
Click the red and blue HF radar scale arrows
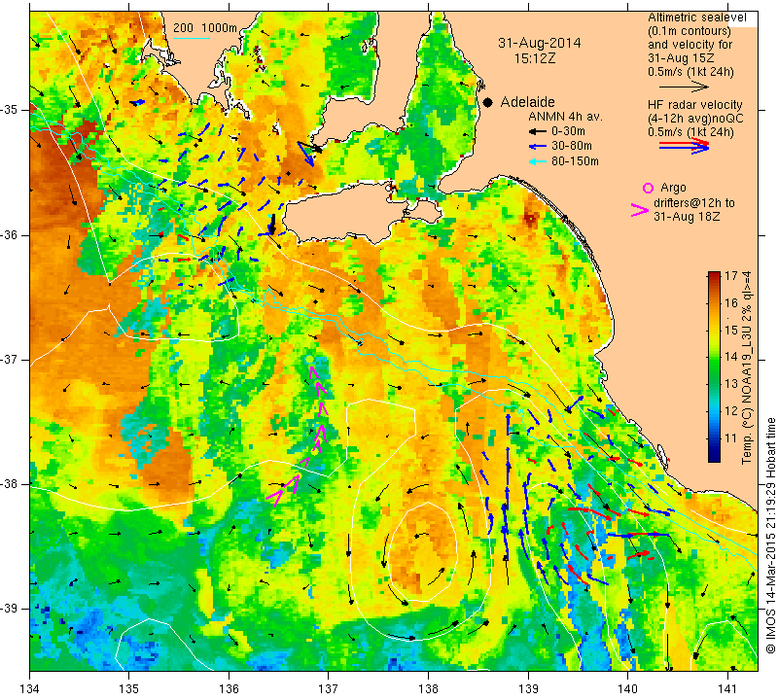click(x=684, y=146)
